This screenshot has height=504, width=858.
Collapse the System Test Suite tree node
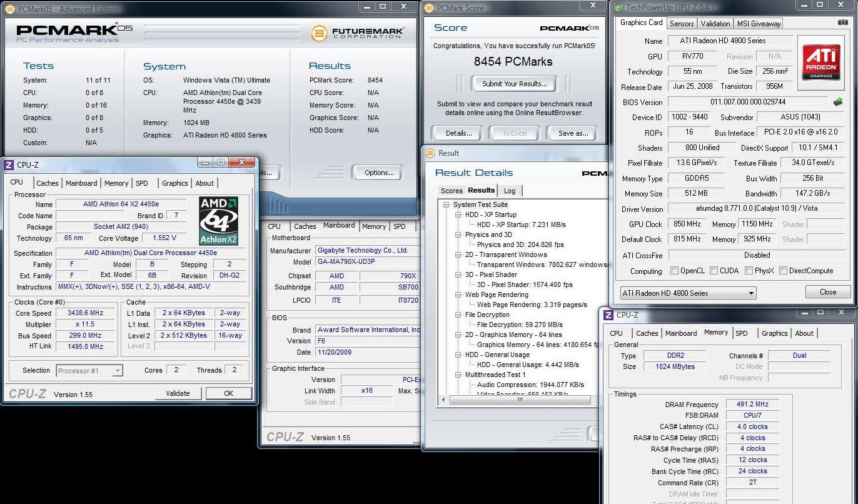click(x=447, y=204)
